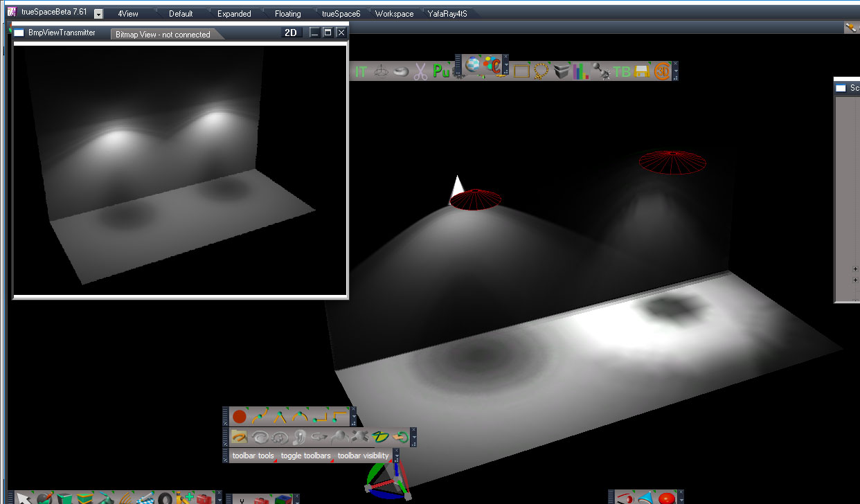
Task: Select the red circle spline tool
Action: point(239,417)
